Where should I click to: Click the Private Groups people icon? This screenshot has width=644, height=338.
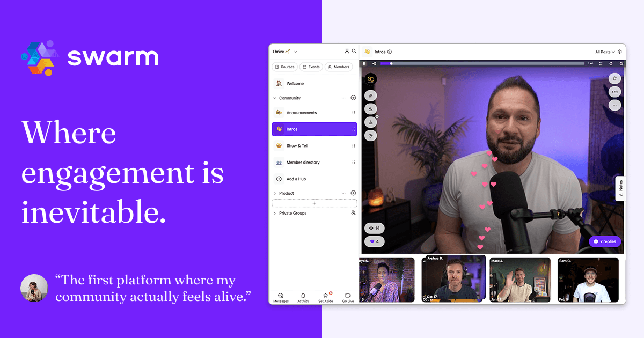coord(353,213)
